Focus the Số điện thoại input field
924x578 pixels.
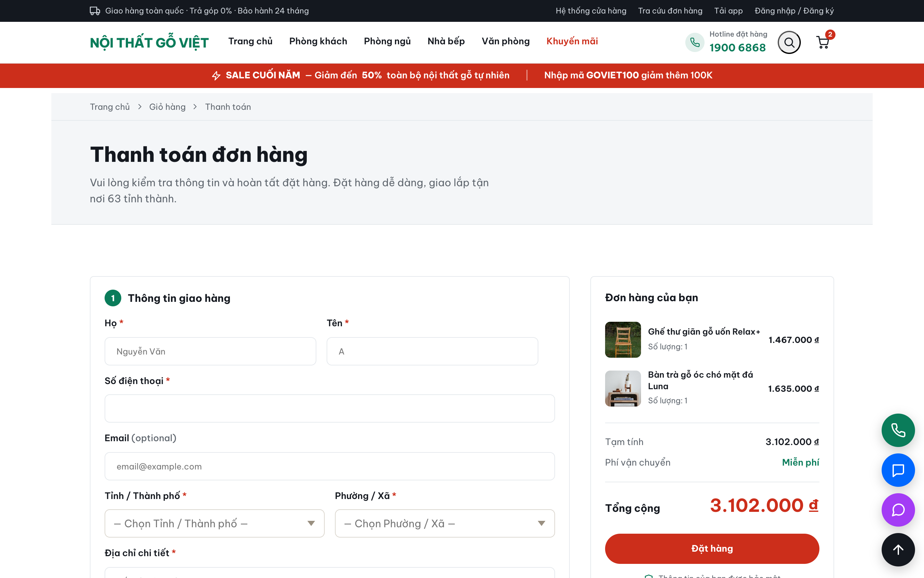pyautogui.click(x=329, y=408)
